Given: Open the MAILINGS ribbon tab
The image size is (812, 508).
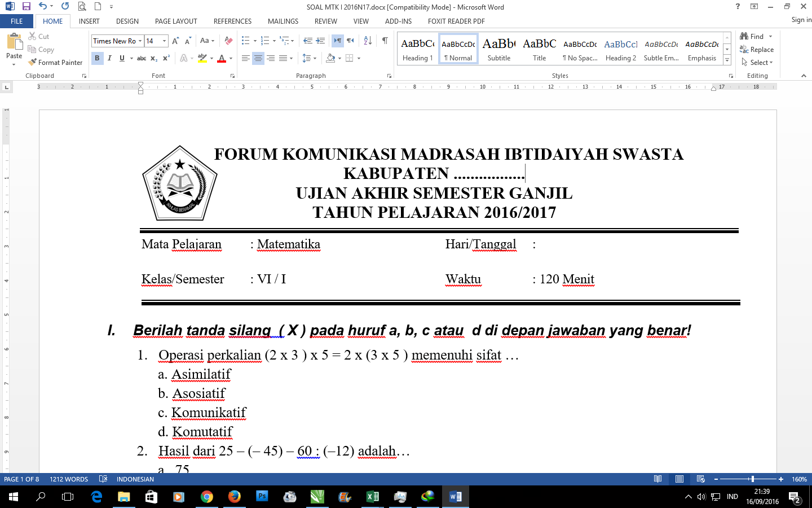Looking at the screenshot, I should pos(283,21).
